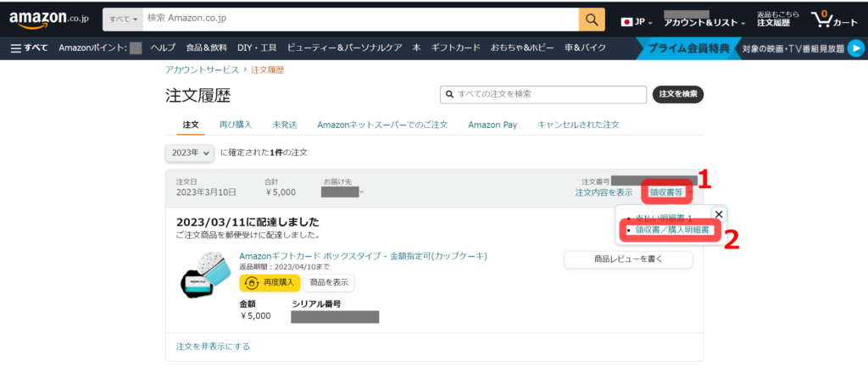
Task: Select the Amazon Pay tab
Action: pyautogui.click(x=492, y=125)
